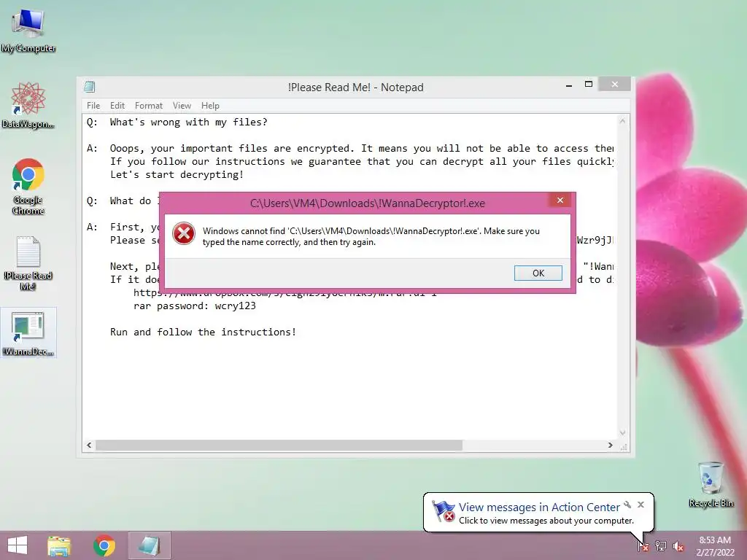Click the line 'Let's start decrypting!'
This screenshot has height=560, width=747.
[177, 175]
